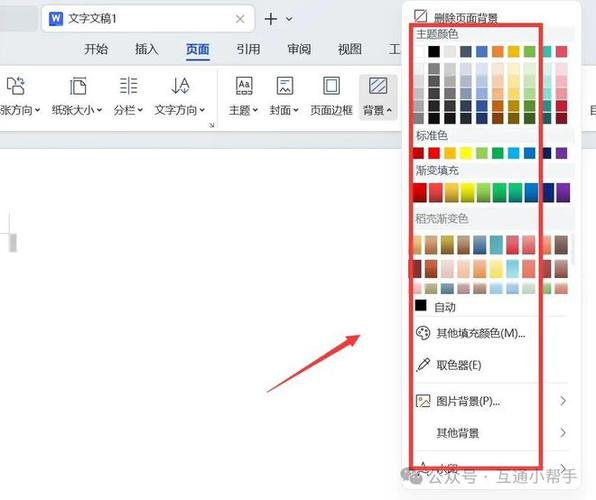Pick black theme color swatch
596x500 pixels.
coord(434,51)
